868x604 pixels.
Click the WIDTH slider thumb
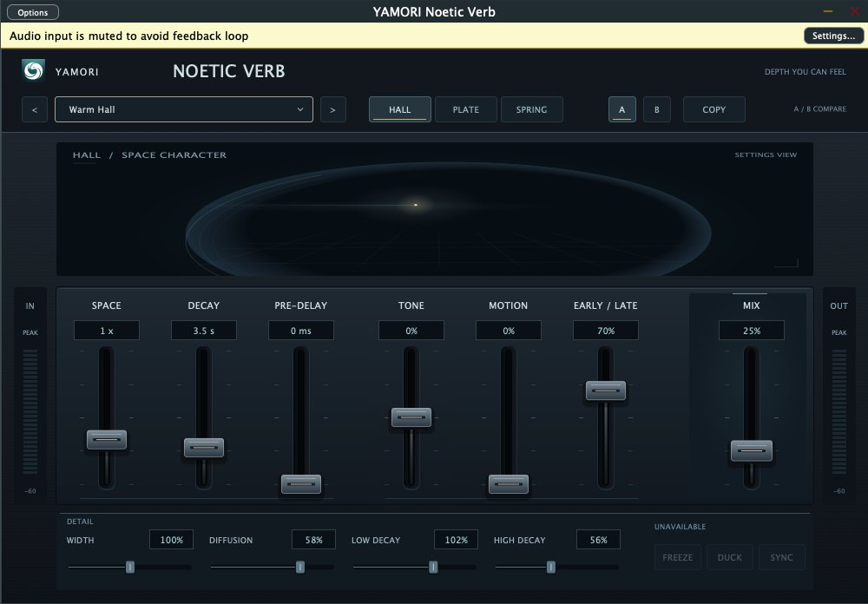tap(130, 567)
